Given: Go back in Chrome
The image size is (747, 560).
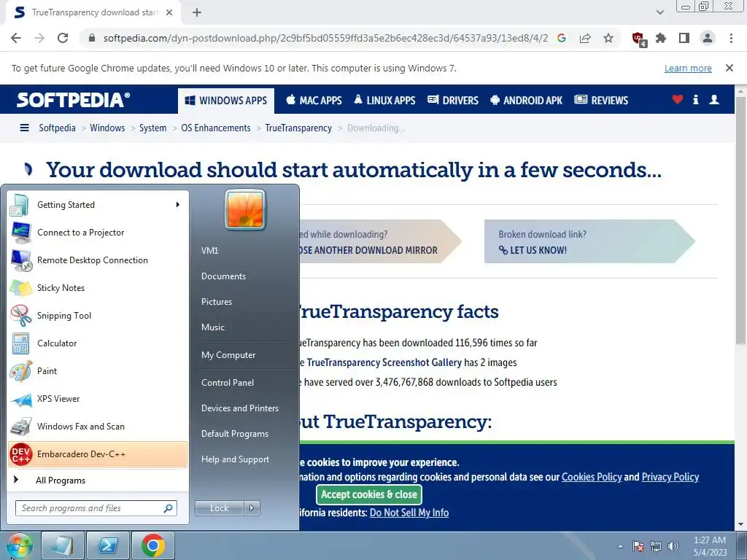Looking at the screenshot, I should (x=16, y=38).
